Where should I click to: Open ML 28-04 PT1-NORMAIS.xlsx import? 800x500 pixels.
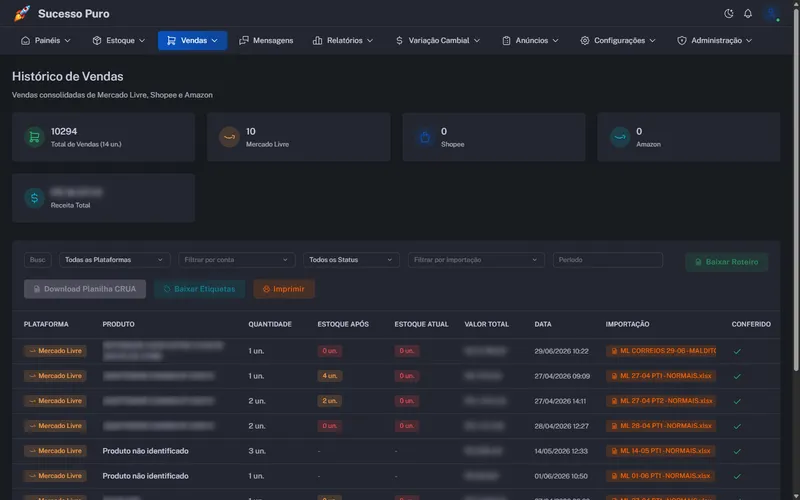click(x=661, y=426)
